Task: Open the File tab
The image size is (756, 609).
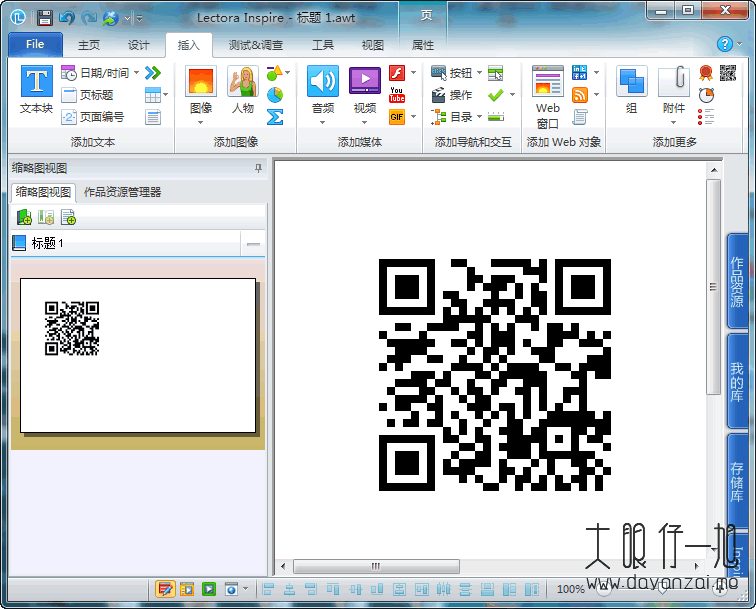Action: pos(35,44)
